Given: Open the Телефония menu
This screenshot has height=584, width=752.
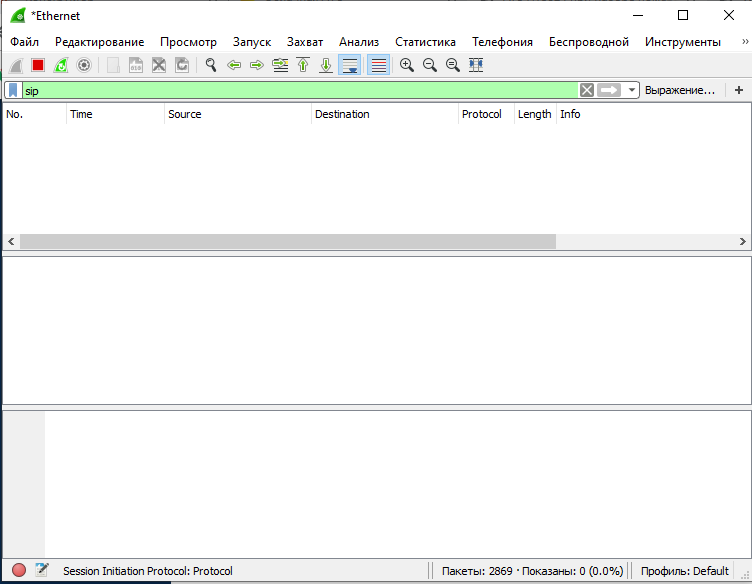Looking at the screenshot, I should click(x=502, y=42).
